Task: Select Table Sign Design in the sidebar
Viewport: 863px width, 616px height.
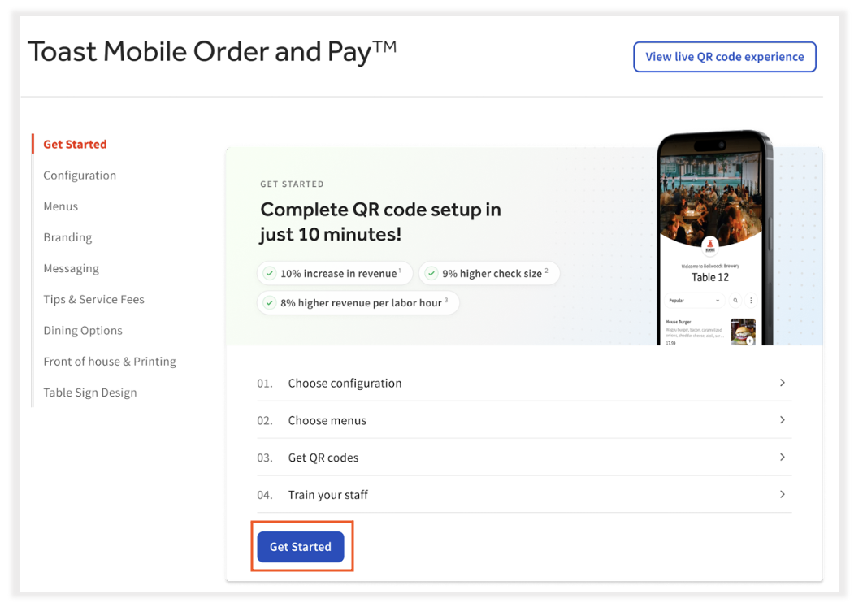Action: coord(89,392)
